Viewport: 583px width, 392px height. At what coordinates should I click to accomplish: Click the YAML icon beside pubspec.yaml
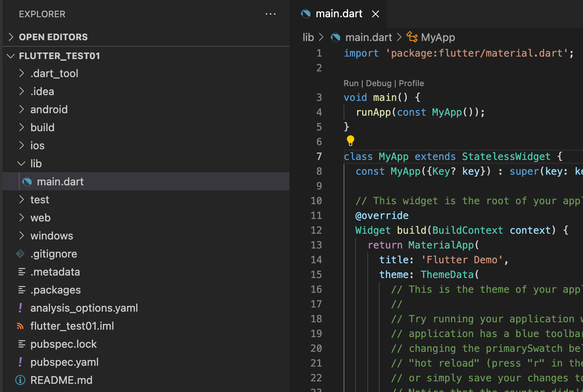(20, 362)
